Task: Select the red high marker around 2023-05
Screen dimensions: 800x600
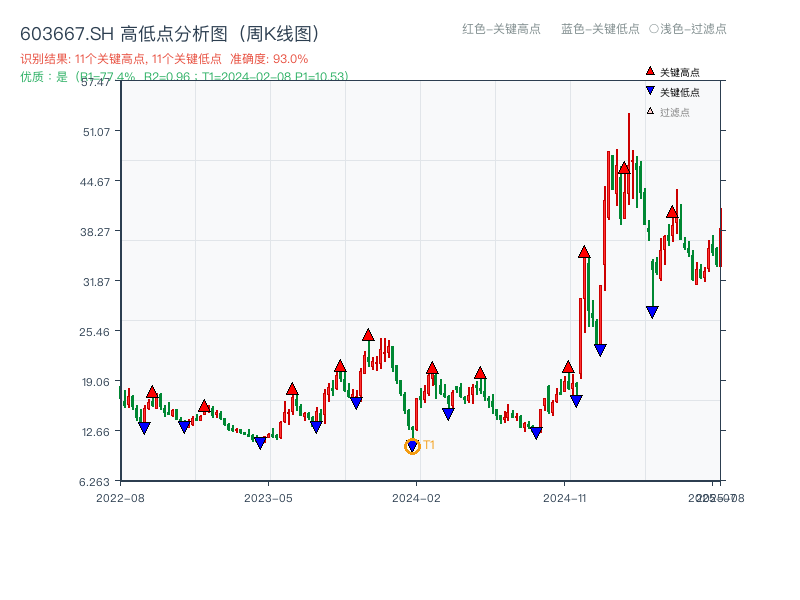Action: (291, 388)
